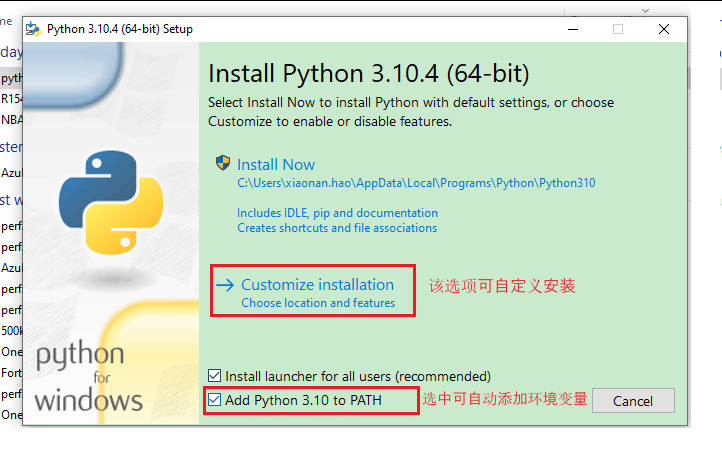Start installation with Install Now

(x=276, y=165)
